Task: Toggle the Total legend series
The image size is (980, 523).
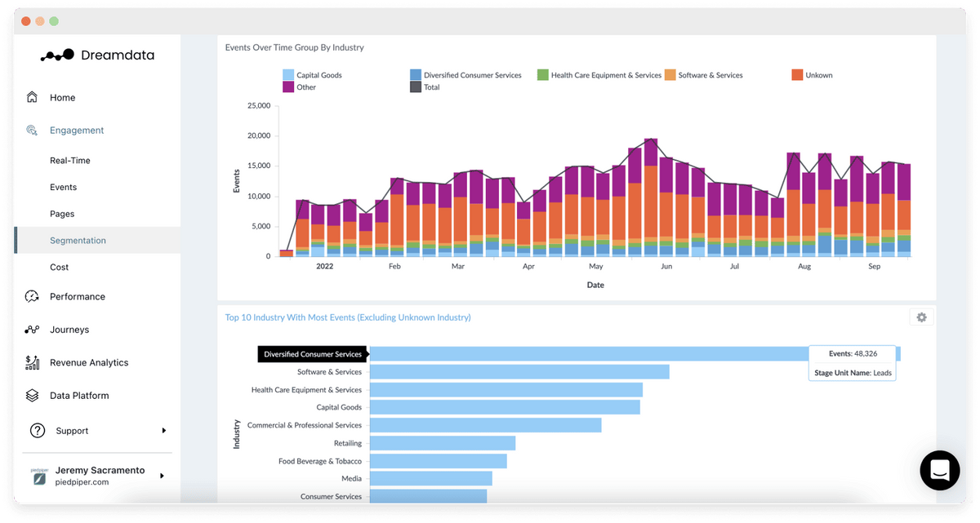Action: coord(425,87)
